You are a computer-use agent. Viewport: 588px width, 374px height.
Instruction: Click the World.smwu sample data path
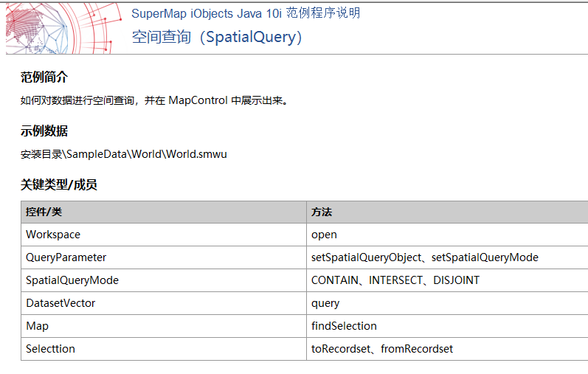[x=124, y=154]
